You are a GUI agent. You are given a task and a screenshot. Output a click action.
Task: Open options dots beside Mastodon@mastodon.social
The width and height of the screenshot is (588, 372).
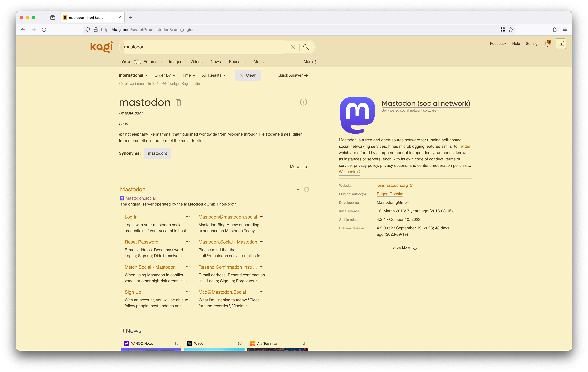pyautogui.click(x=262, y=217)
